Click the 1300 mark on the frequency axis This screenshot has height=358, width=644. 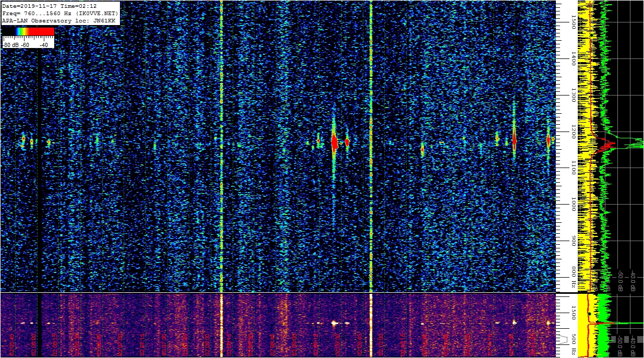click(573, 94)
